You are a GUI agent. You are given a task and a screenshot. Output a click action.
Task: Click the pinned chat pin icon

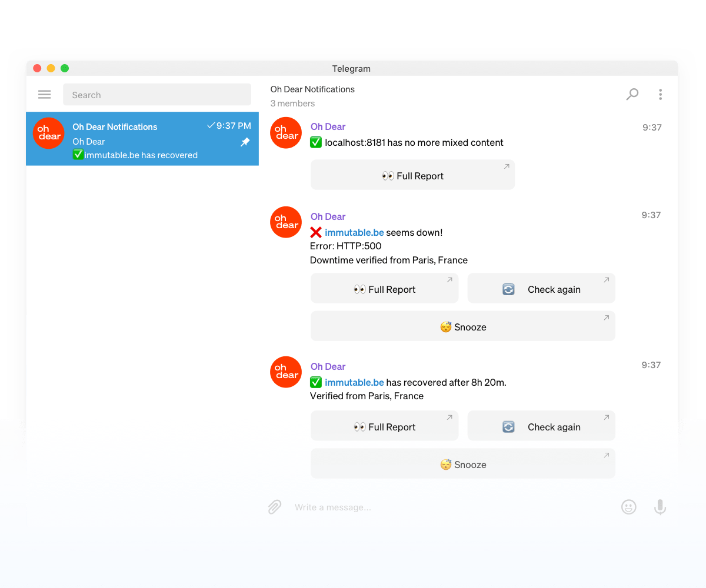click(x=245, y=142)
